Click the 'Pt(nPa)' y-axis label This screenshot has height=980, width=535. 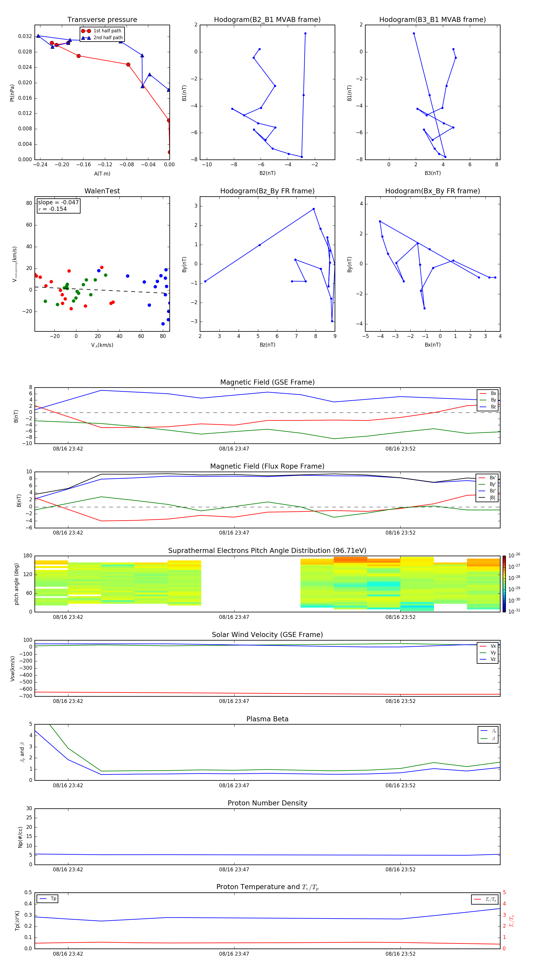pyautogui.click(x=12, y=93)
